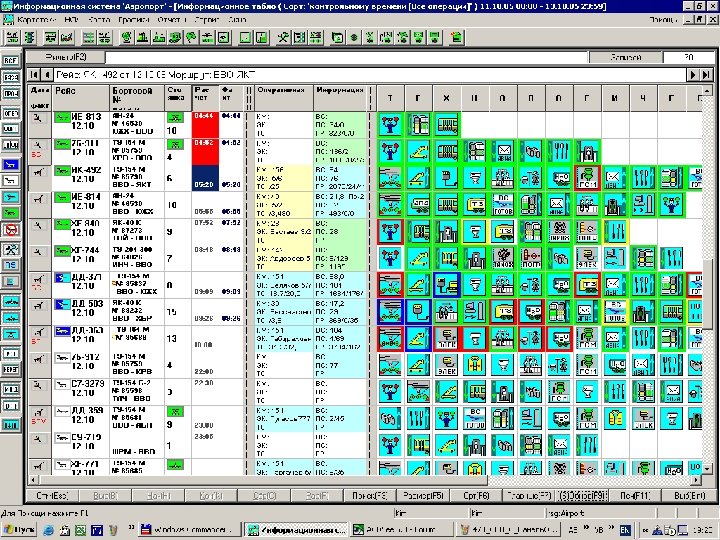Image resolution: width=720 pixels, height=540 pixels.
Task: Click the power plug icon in ИК-492 row
Action: pos(447,178)
